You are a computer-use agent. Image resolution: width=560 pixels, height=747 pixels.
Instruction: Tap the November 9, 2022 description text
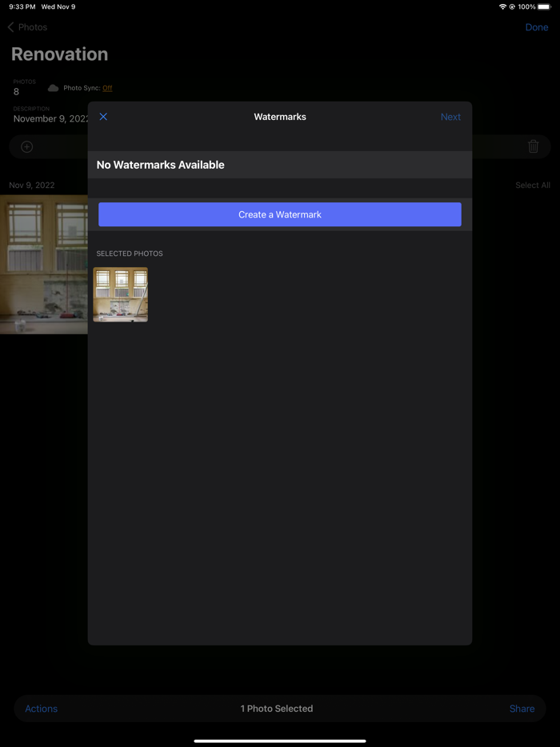(x=51, y=118)
